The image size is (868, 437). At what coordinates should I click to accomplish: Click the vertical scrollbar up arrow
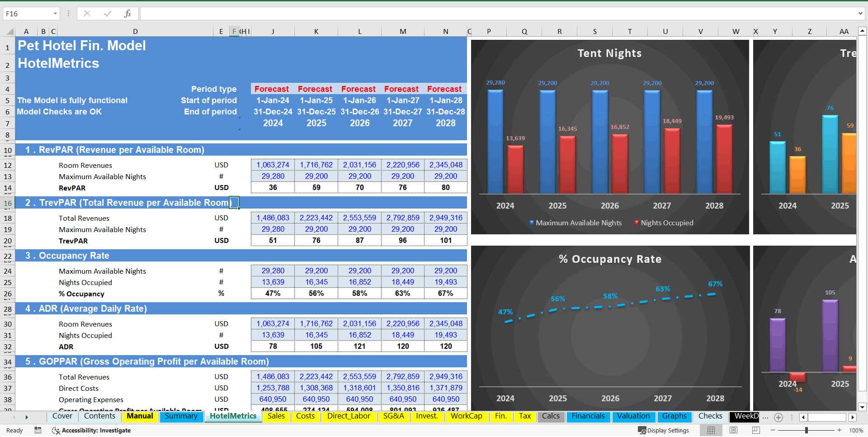point(862,32)
